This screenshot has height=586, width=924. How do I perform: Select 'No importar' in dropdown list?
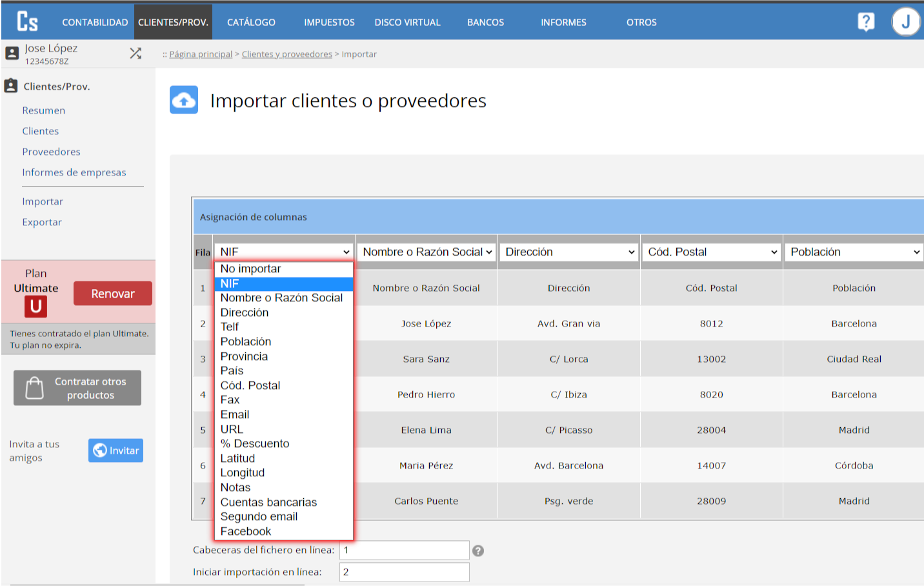[x=284, y=268]
